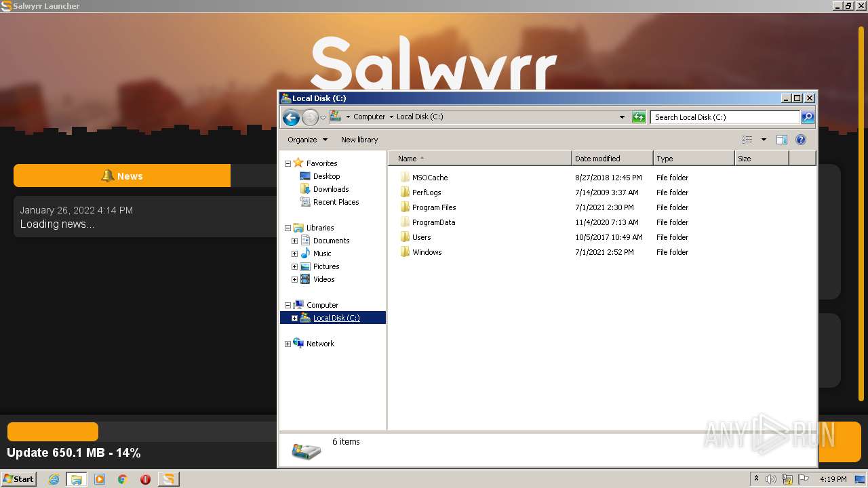Select the Windows folder icon

pyautogui.click(x=405, y=252)
